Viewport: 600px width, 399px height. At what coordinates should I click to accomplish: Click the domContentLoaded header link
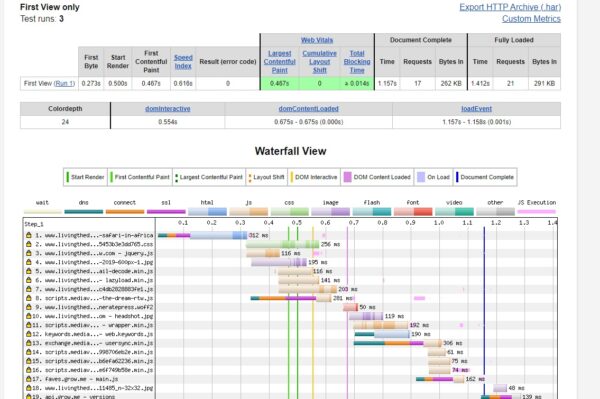308,109
